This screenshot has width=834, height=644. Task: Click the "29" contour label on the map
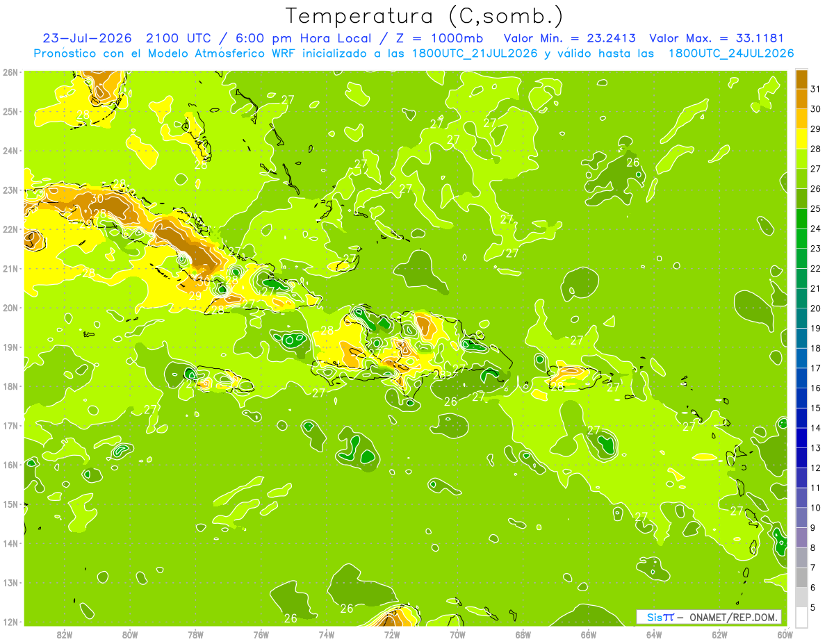coord(195,296)
